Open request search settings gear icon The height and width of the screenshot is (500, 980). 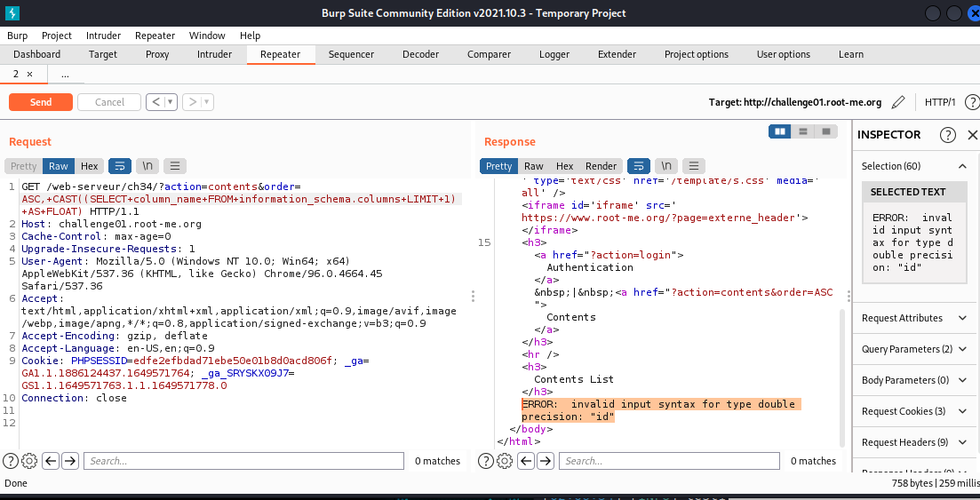[x=29, y=461]
